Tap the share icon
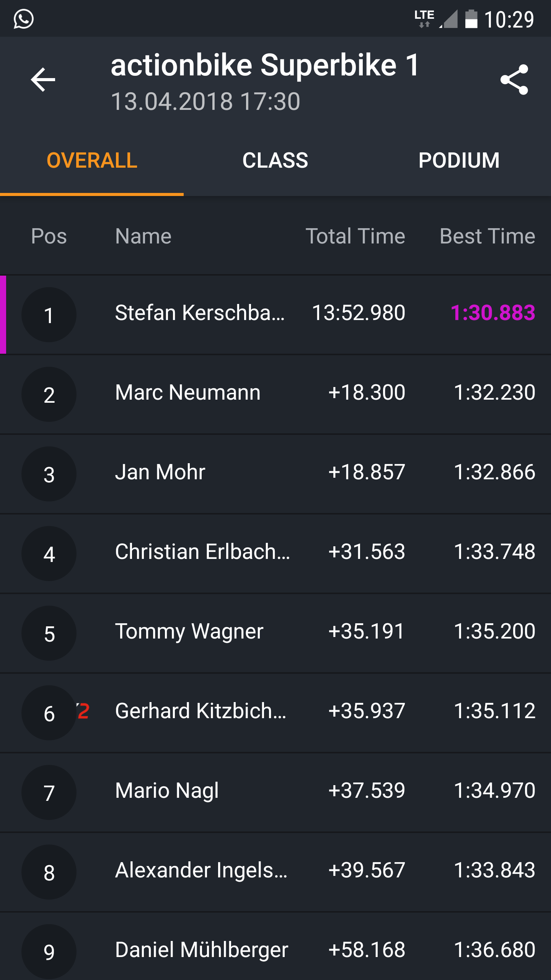551x980 pixels. 514,80
